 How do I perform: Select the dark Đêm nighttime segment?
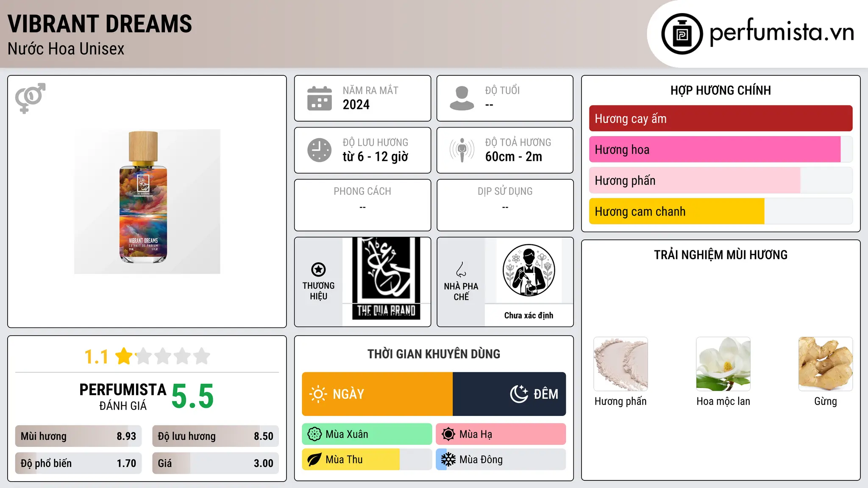509,394
